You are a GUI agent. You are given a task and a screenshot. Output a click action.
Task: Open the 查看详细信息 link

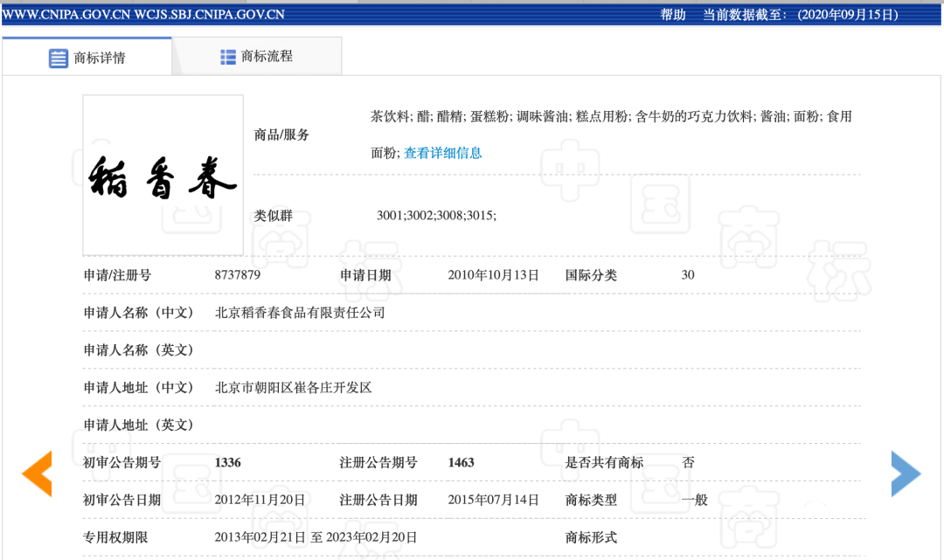pyautogui.click(x=442, y=153)
